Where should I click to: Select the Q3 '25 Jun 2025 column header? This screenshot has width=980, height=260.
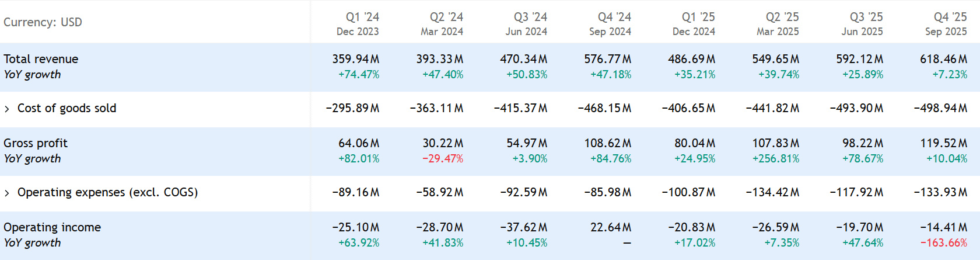tap(862, 24)
